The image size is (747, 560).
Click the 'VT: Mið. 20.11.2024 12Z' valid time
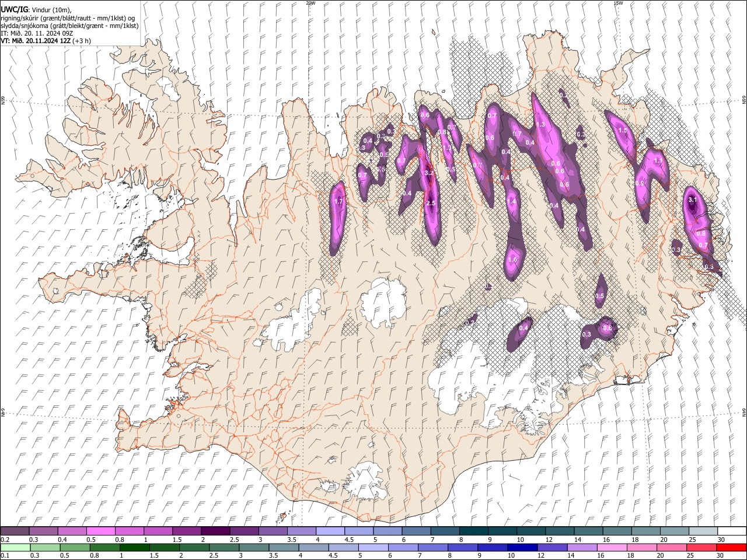click(36, 41)
